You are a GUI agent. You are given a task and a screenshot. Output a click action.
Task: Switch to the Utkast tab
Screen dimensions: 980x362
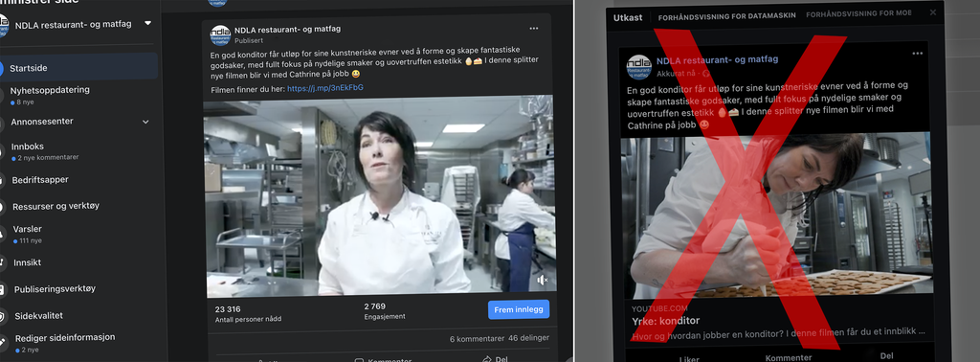coord(628,17)
